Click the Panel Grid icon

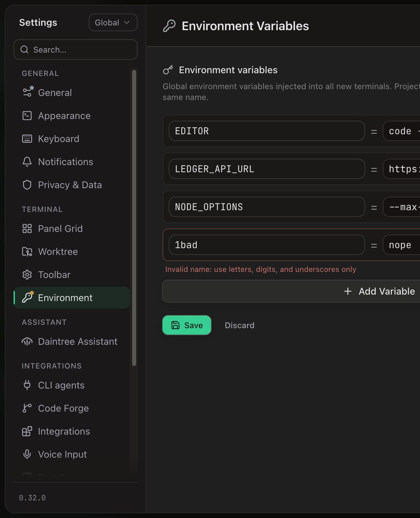[x=27, y=228]
